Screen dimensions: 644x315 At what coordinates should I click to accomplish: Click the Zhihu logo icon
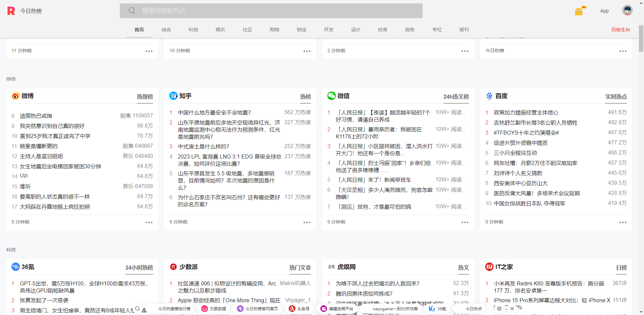point(173,96)
